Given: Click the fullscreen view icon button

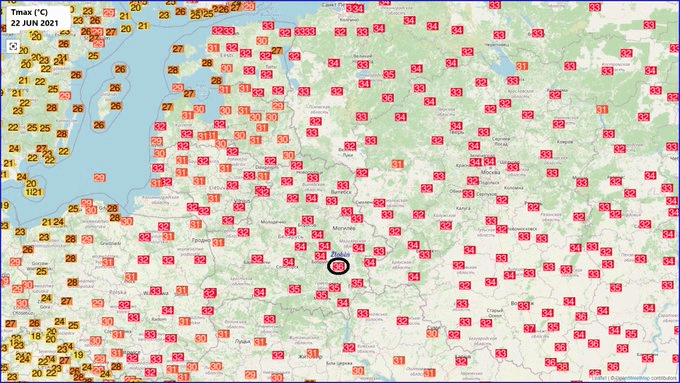Looking at the screenshot, I should pos(13,46).
